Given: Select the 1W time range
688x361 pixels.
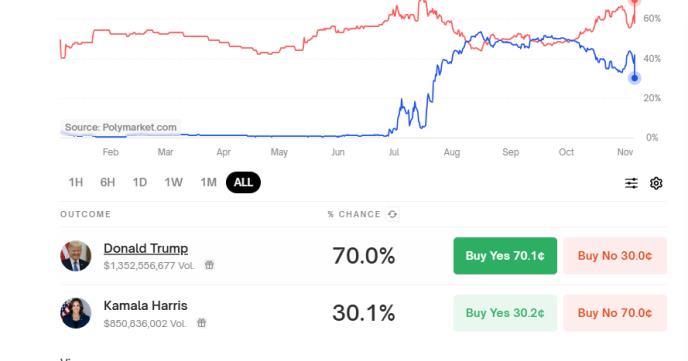Looking at the screenshot, I should (173, 182).
